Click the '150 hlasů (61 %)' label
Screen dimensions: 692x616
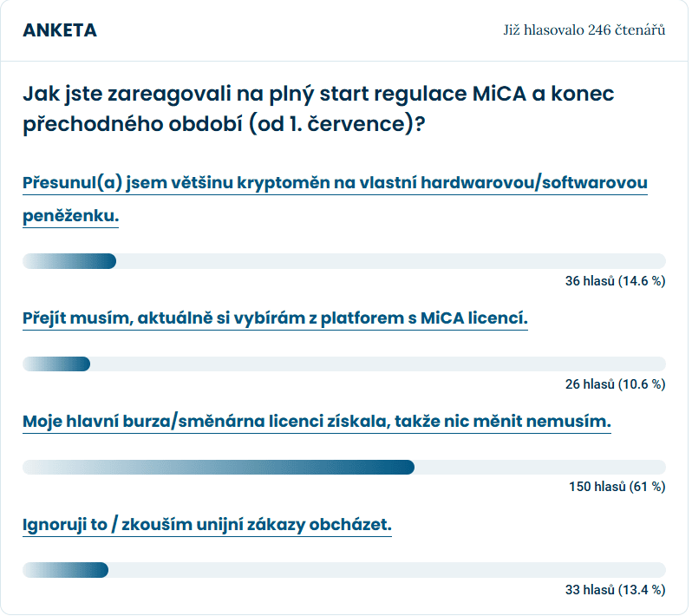tap(617, 487)
